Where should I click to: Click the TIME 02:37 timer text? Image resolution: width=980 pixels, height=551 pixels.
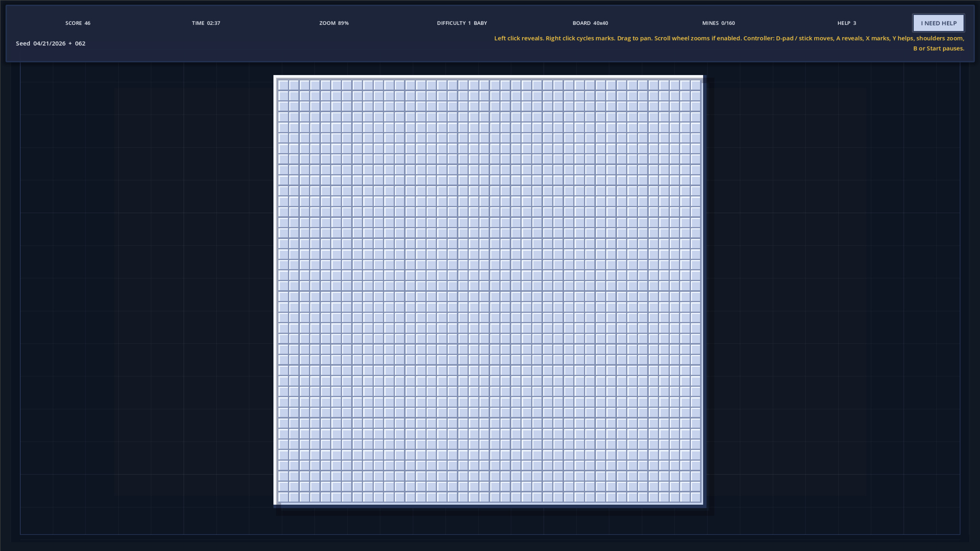[206, 23]
